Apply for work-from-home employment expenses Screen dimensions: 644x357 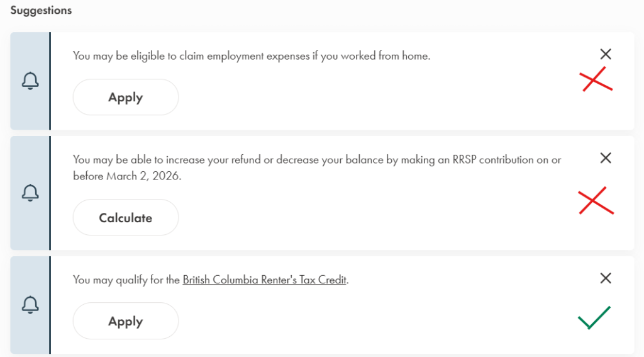(126, 98)
